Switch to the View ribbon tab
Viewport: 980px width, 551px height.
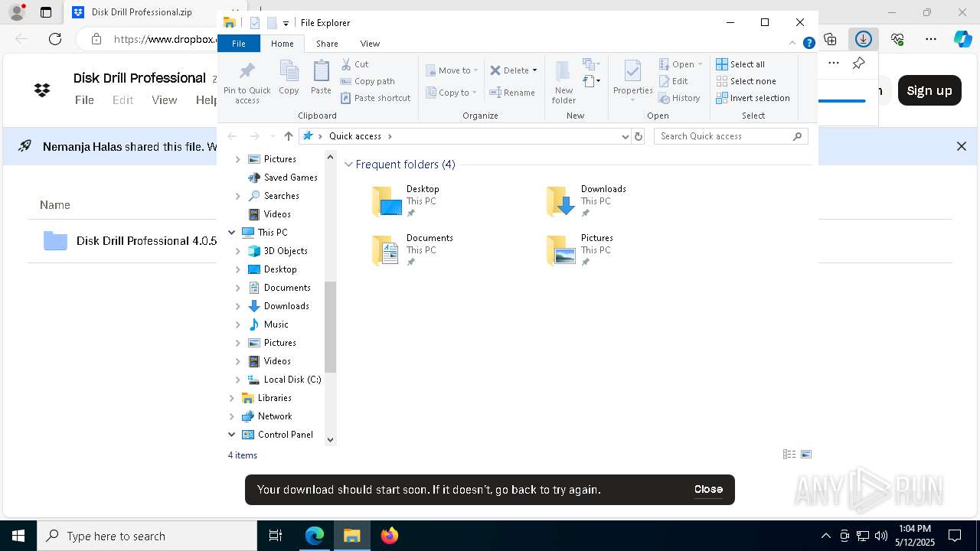370,44
